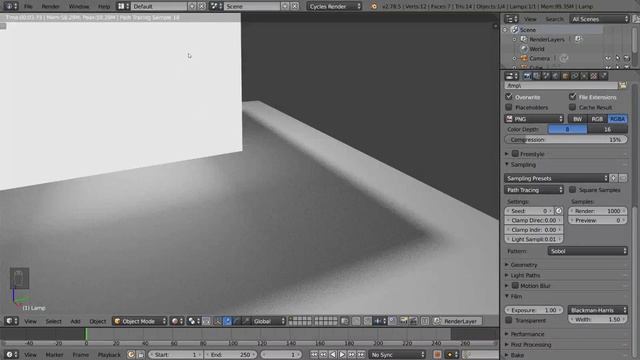Expand the Camera item in outliner
This screenshot has height=360, width=640.
(515, 58)
